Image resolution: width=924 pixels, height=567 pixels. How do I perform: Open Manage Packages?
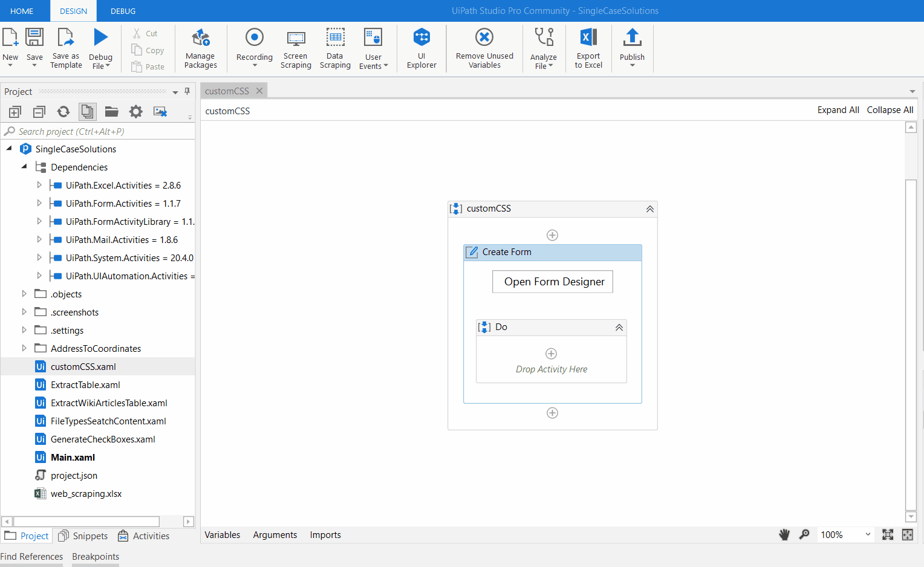pyautogui.click(x=200, y=48)
